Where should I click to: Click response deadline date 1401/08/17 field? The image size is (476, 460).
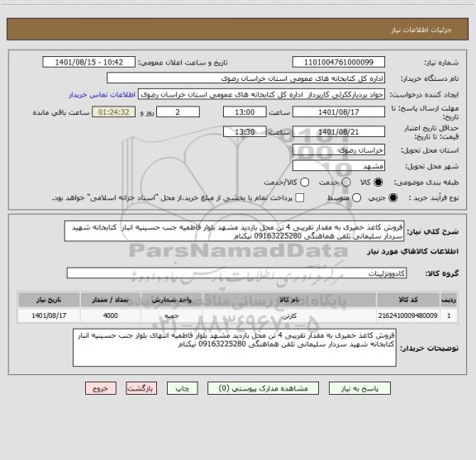click(x=339, y=112)
